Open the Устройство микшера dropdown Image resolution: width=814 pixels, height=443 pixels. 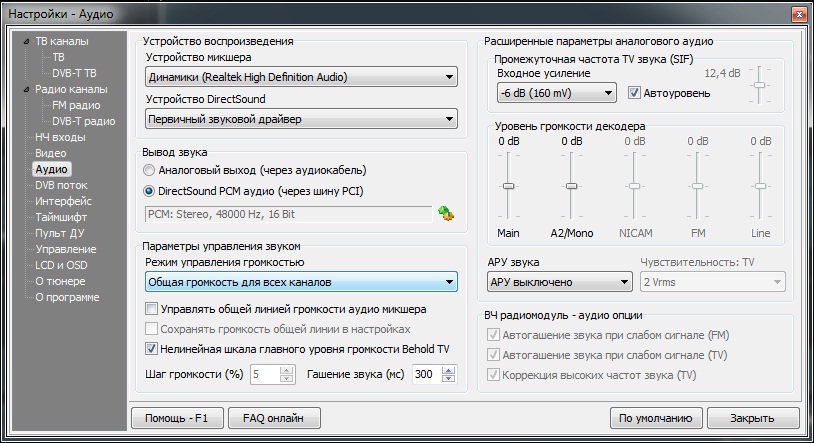click(300, 77)
